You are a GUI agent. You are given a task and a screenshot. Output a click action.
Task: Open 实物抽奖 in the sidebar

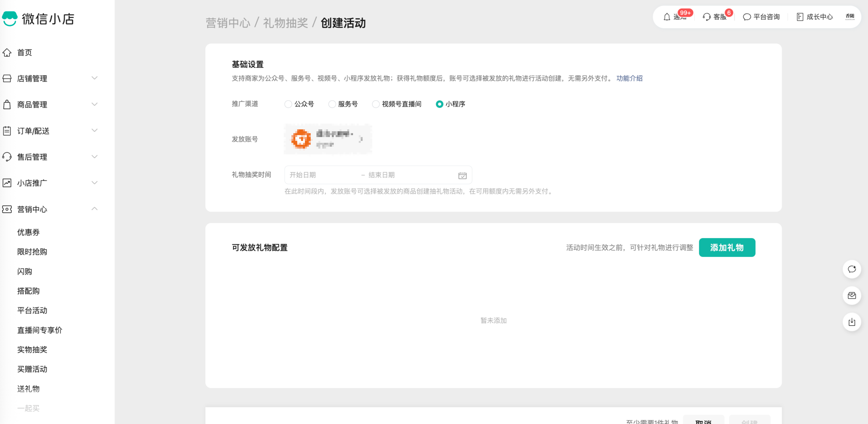(x=32, y=350)
